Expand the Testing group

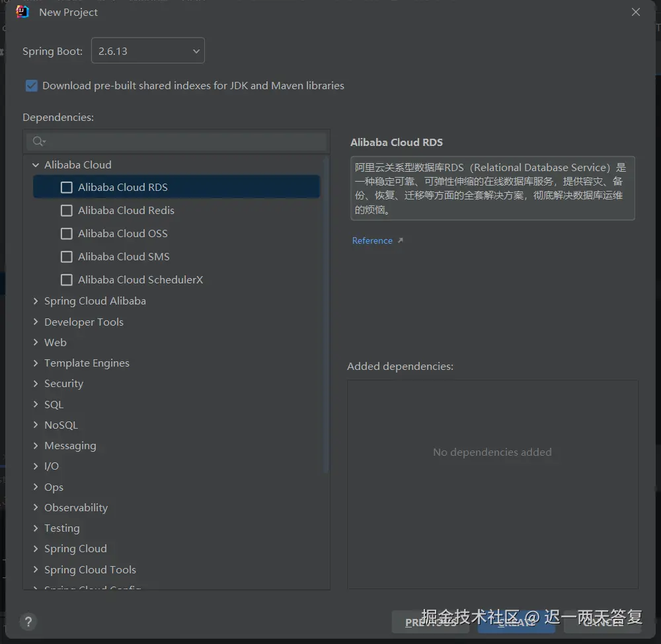click(x=36, y=528)
